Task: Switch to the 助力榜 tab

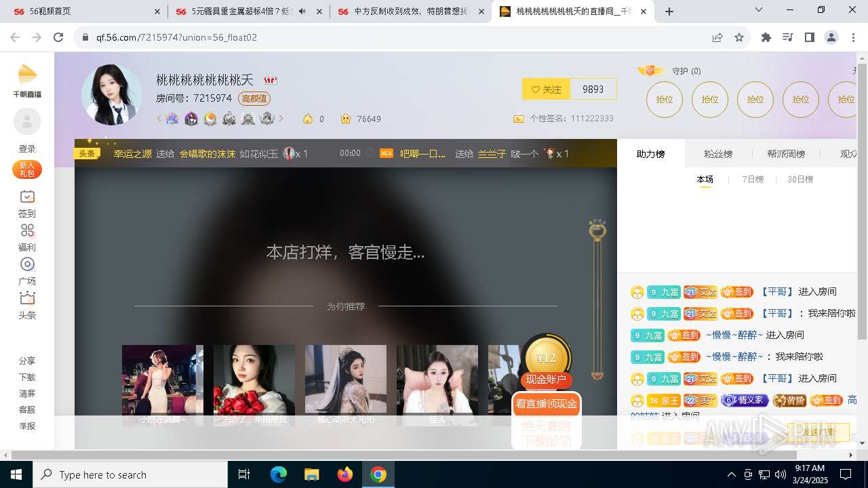Action: coord(650,154)
